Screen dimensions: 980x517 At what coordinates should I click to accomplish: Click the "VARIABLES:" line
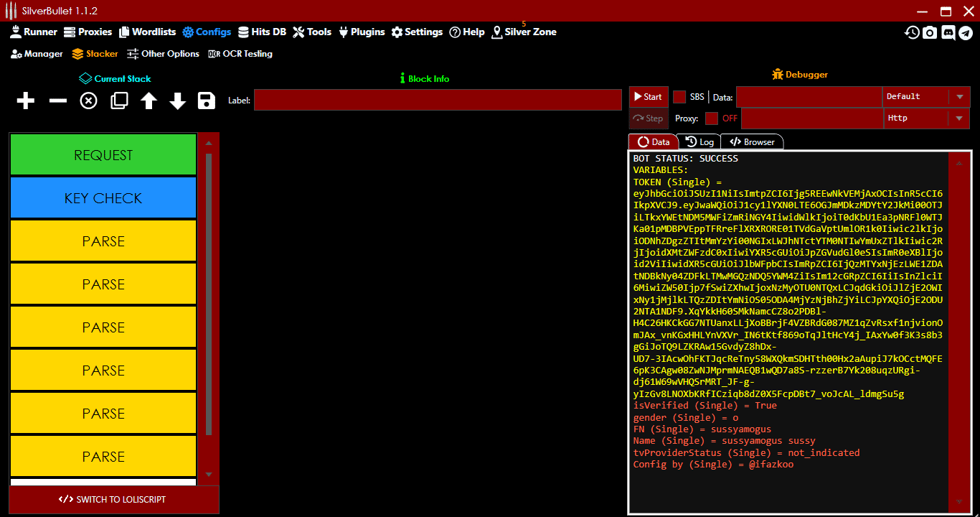(660, 170)
